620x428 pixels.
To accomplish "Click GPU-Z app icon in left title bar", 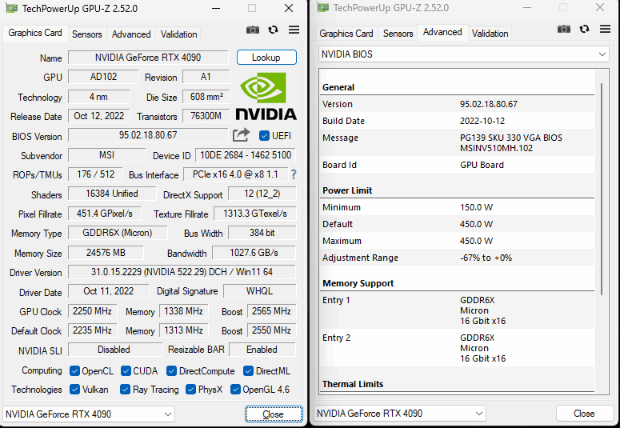I will click(x=11, y=8).
